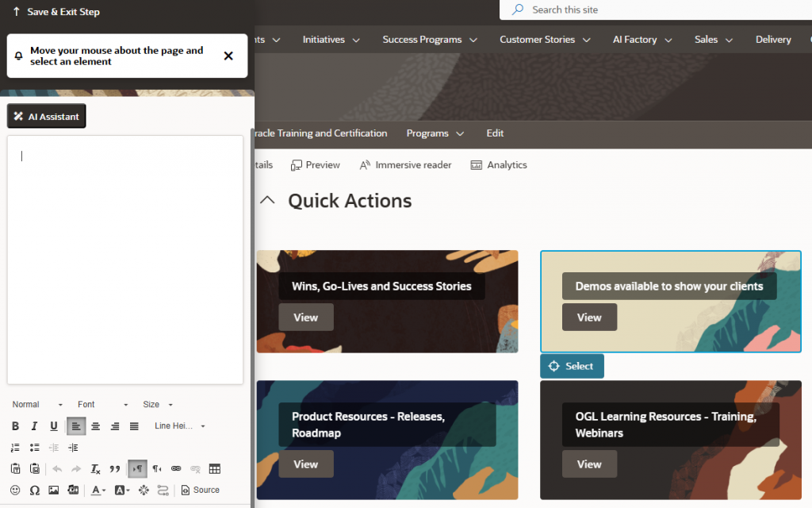Increase indent of the paragraph
Image resolution: width=812 pixels, height=508 pixels.
[73, 448]
